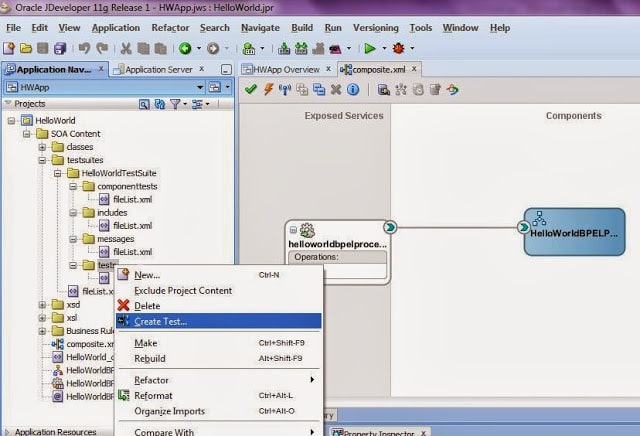Select fileList.xml under componenttests
The height and width of the screenshot is (436, 640).
[x=132, y=200]
